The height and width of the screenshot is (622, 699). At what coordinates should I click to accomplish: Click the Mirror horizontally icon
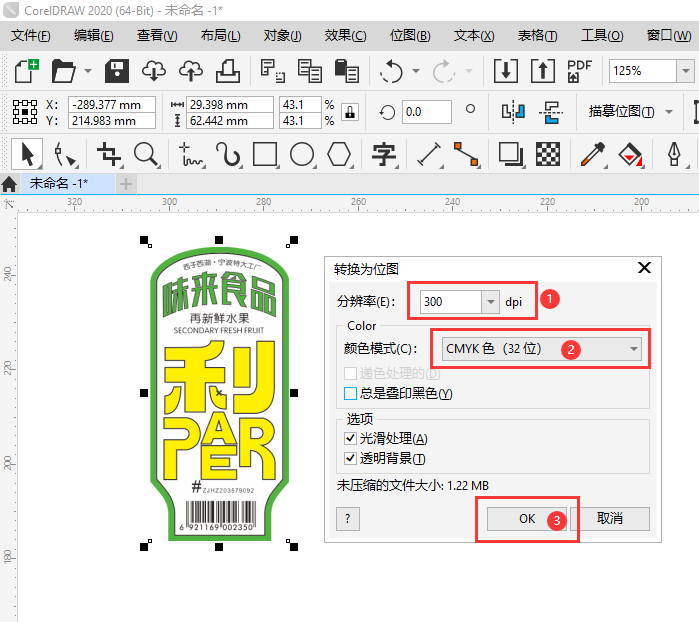pos(513,112)
